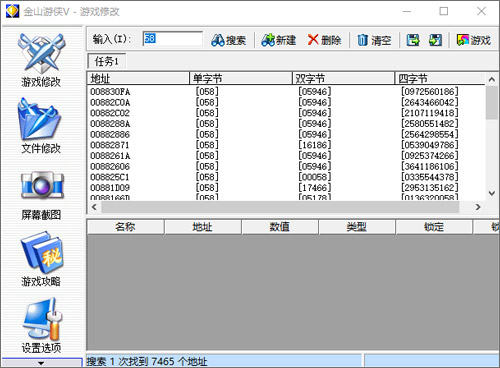Image resolution: width=500 pixels, height=368 pixels.
Task: Click the 输入(I) value input field
Action: (172, 39)
